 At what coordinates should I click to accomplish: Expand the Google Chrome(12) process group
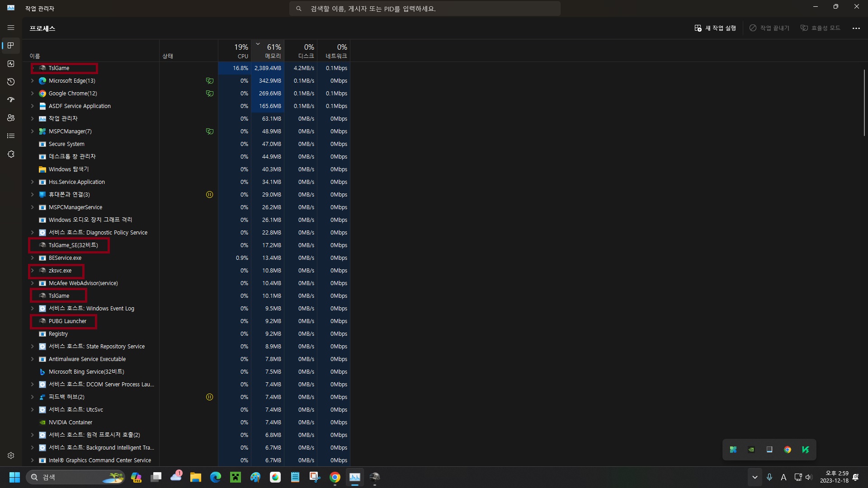point(32,94)
